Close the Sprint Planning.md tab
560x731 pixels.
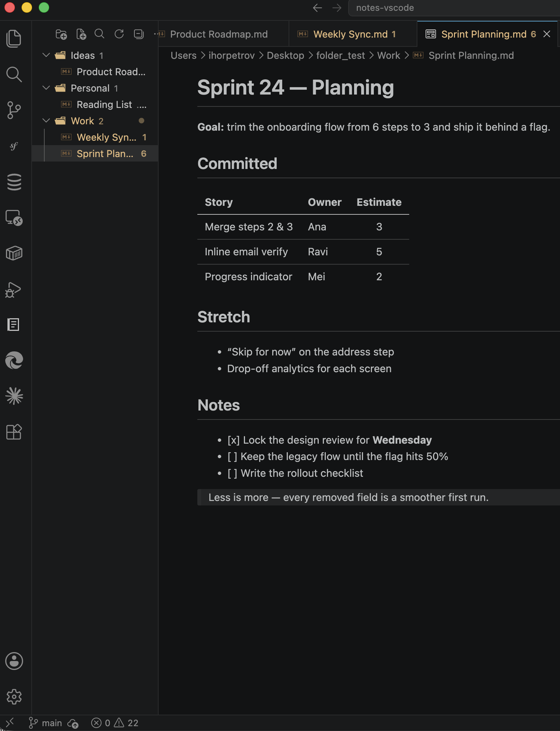pyautogui.click(x=547, y=34)
